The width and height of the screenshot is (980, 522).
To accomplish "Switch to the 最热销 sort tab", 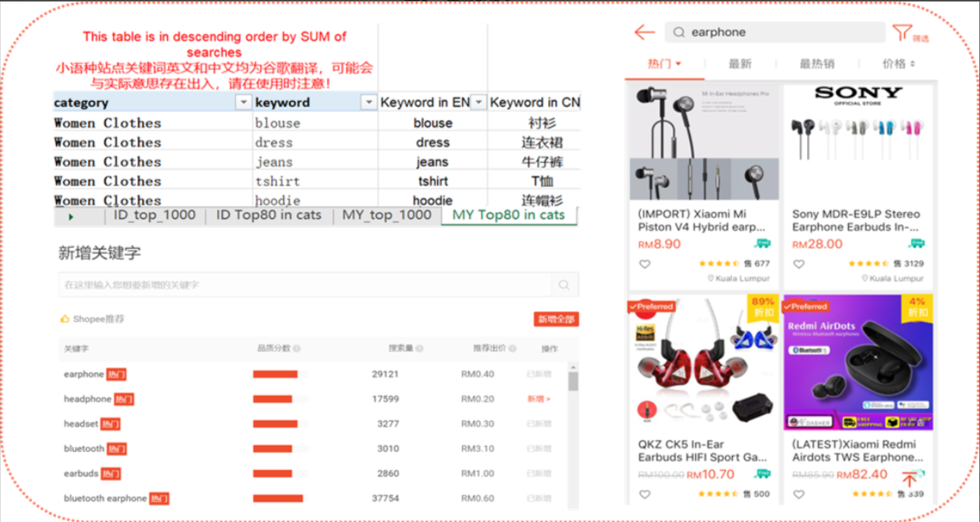I will pyautogui.click(x=817, y=63).
